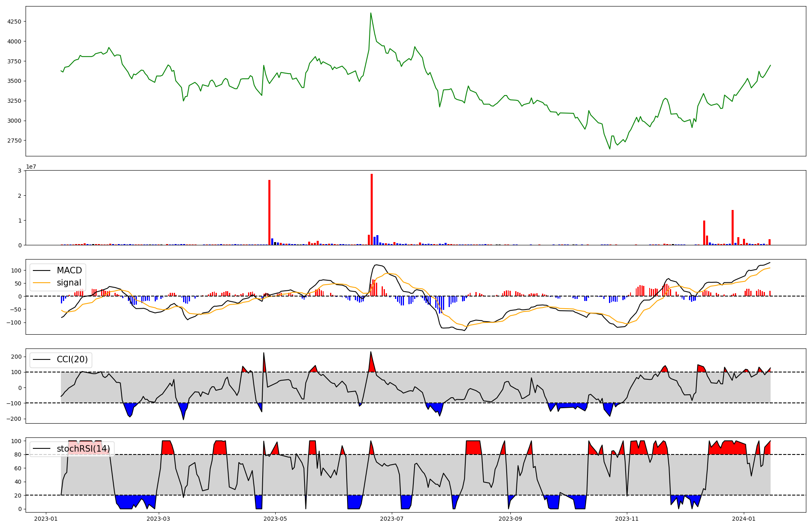The image size is (812, 528).
Task: Click the 4000 price axis label
Action: click(x=15, y=41)
